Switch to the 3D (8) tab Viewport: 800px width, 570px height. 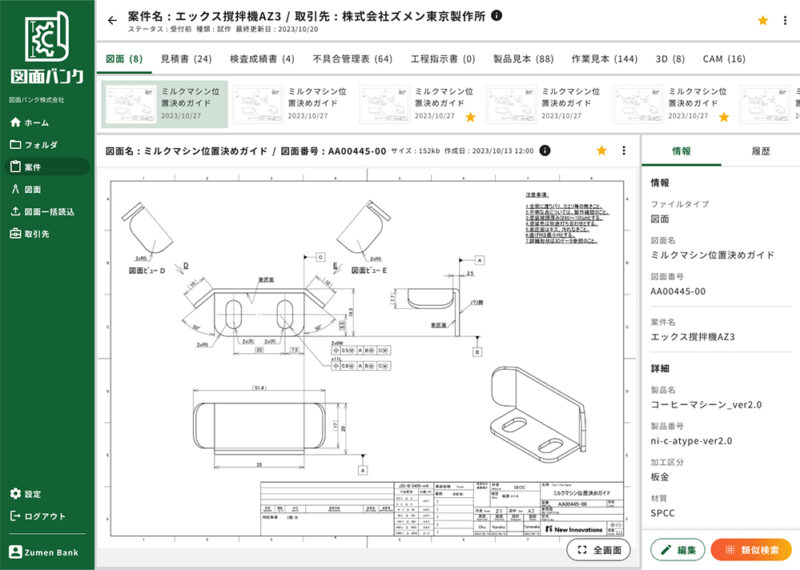tap(670, 59)
